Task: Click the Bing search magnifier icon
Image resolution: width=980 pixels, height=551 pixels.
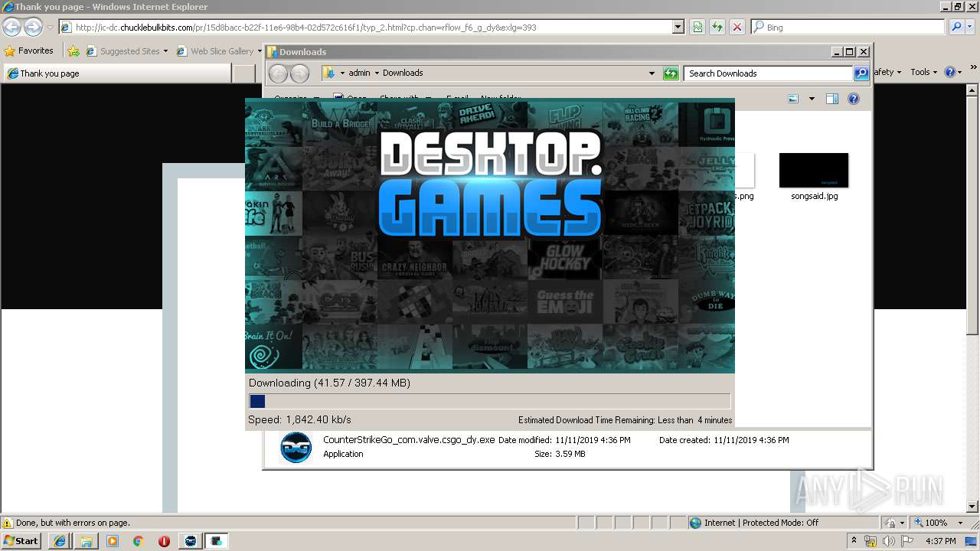Action: click(x=956, y=27)
